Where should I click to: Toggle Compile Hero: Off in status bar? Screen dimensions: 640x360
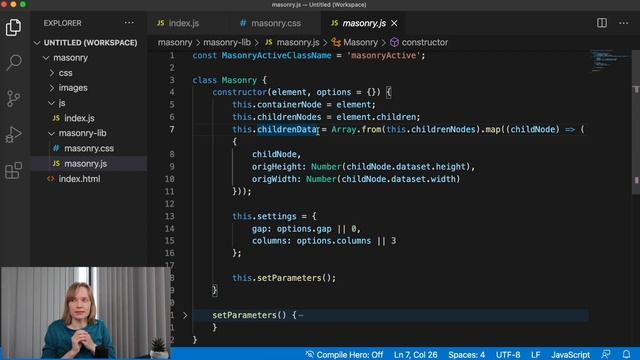pyautogui.click(x=344, y=355)
